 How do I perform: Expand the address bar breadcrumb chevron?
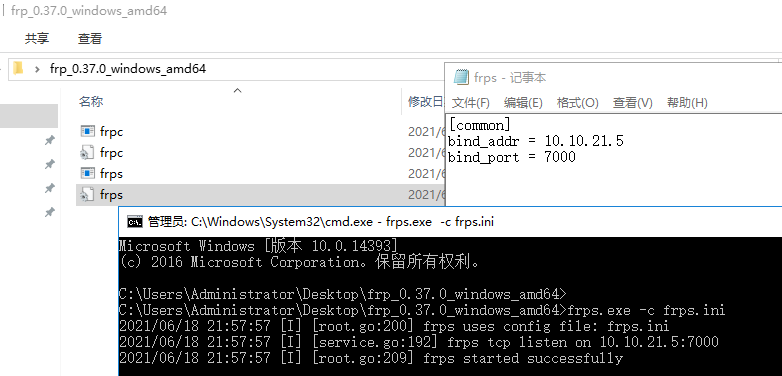coord(37,69)
